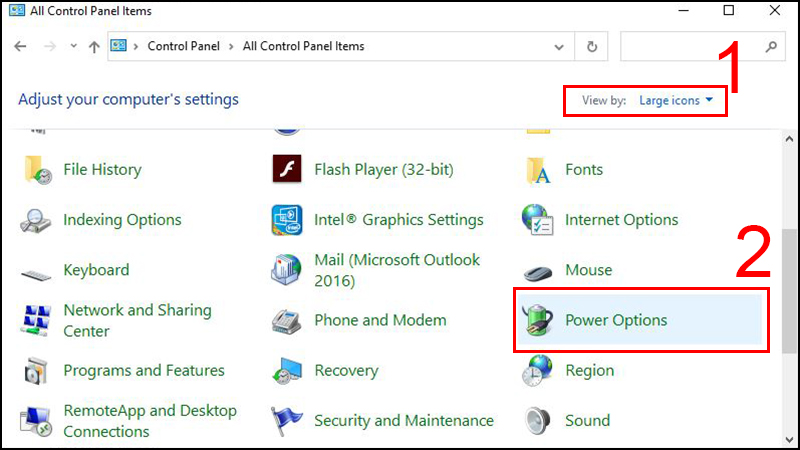
Task: Expand the address bar history dropdown
Action: (x=559, y=47)
